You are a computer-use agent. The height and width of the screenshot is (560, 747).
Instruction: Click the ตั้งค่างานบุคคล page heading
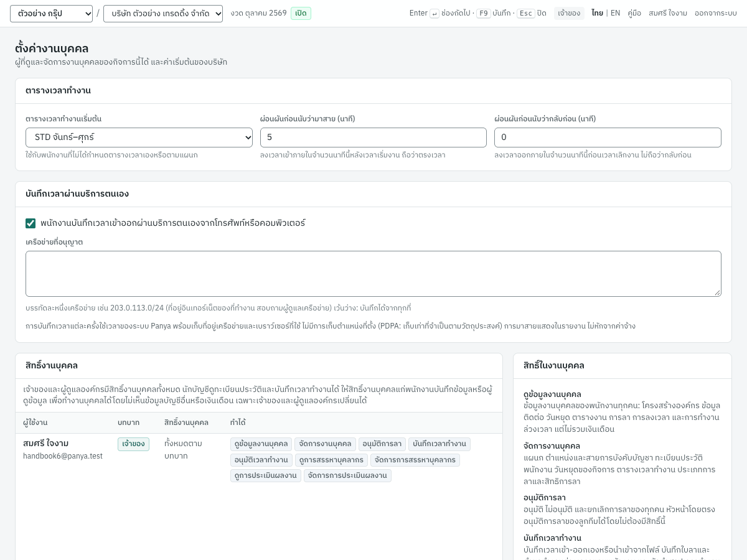click(x=52, y=49)
